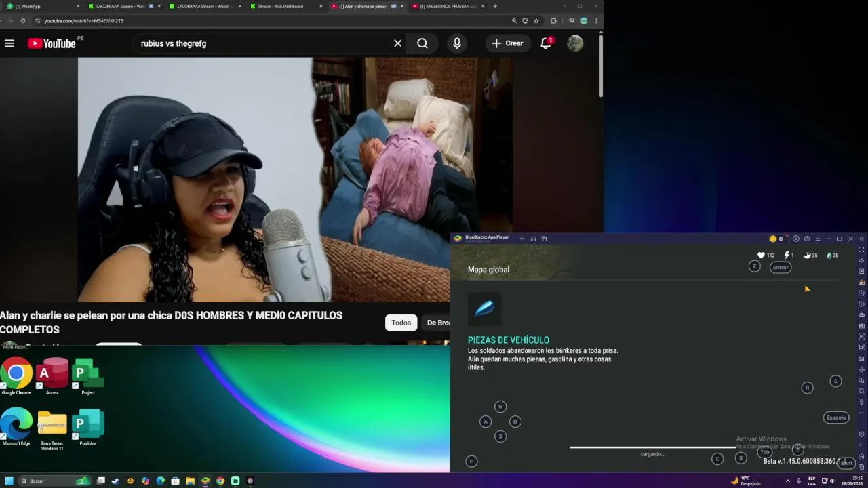Click the health heart 112 indicator
The image size is (868, 488).
tap(766, 256)
